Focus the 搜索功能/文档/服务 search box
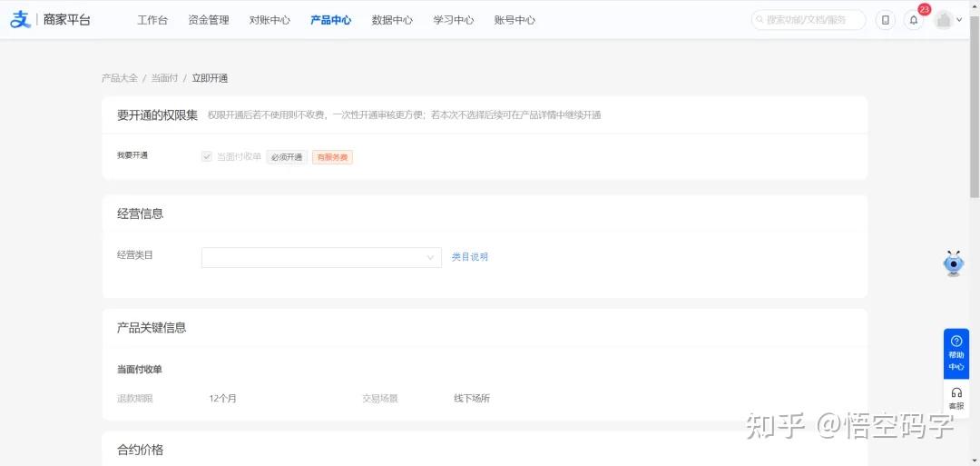The width and height of the screenshot is (980, 466). click(808, 20)
